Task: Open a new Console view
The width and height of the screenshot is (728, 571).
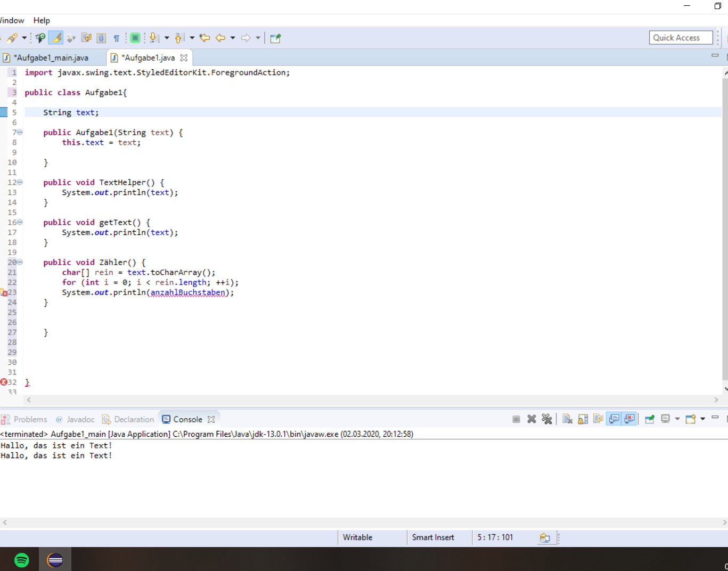Action: (691, 419)
